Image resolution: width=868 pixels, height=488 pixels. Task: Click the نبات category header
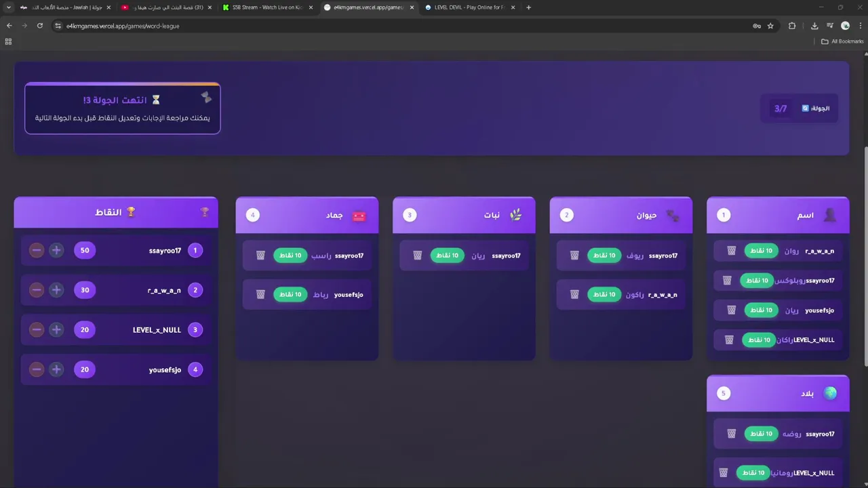464,215
